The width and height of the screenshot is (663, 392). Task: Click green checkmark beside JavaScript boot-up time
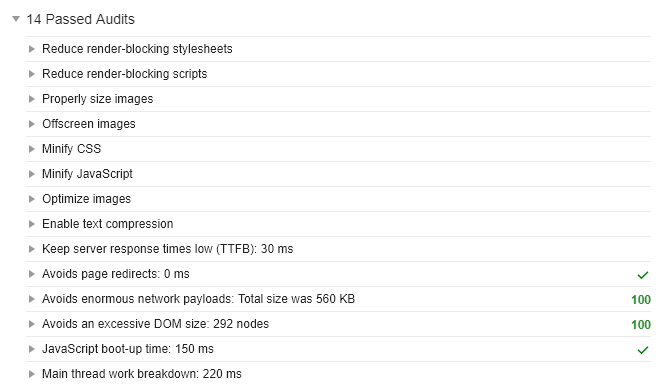643,350
